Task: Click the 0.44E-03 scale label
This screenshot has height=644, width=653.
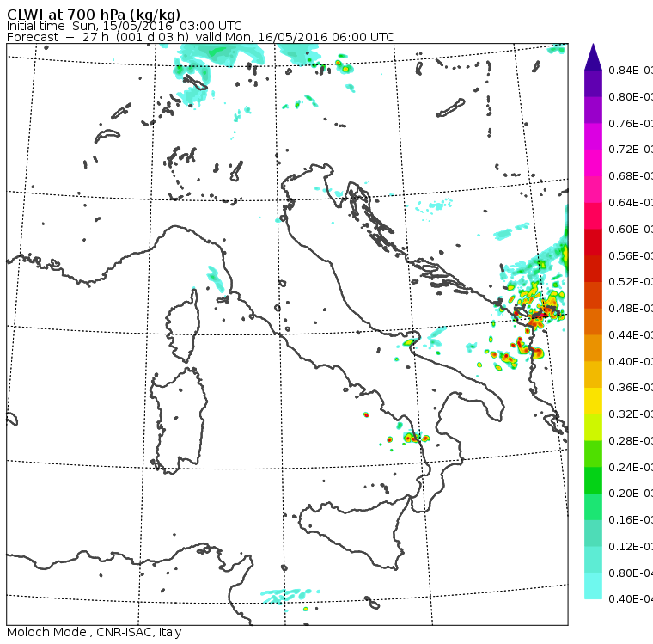Action: tap(631, 334)
